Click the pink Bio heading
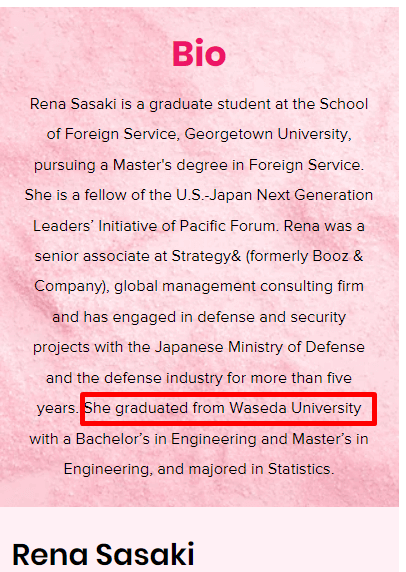 coord(199,53)
